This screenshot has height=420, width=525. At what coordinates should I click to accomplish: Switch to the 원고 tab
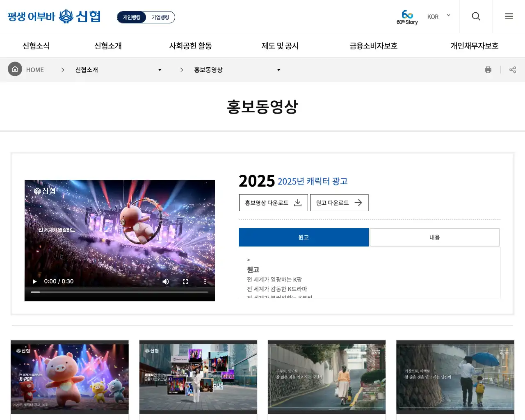304,237
